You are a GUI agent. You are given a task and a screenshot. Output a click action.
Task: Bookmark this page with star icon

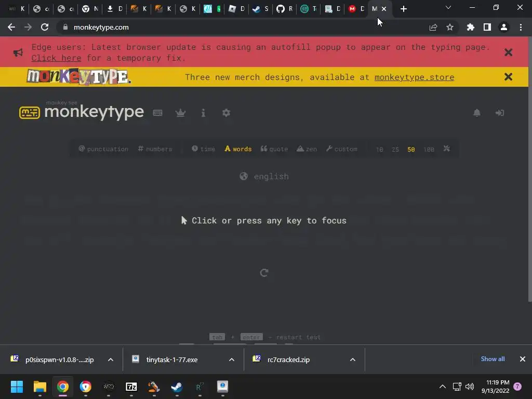[450, 27]
